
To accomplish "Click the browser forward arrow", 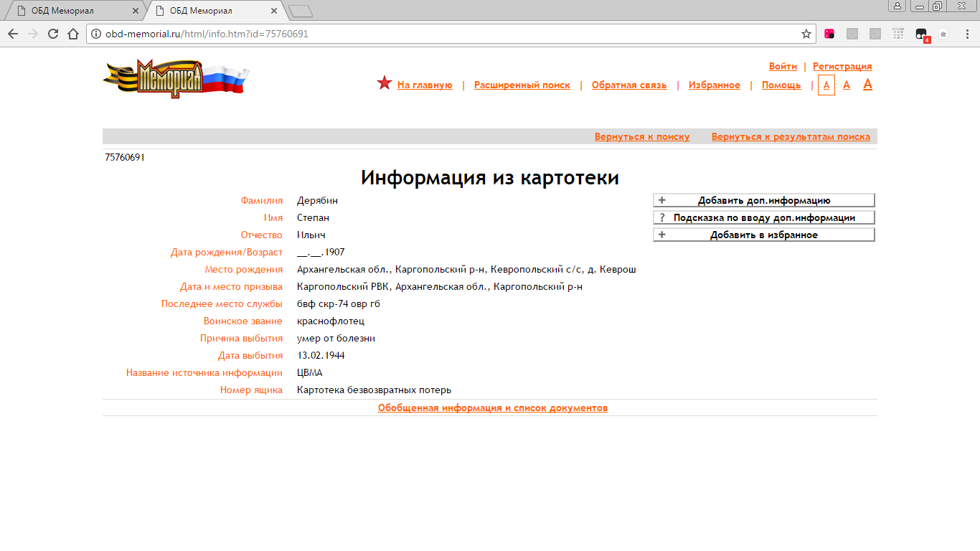I will (33, 34).
